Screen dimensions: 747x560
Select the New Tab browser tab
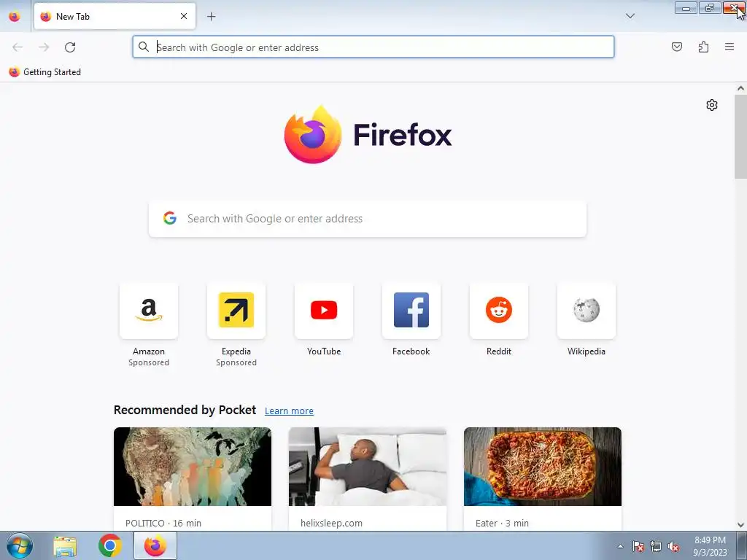pos(115,16)
